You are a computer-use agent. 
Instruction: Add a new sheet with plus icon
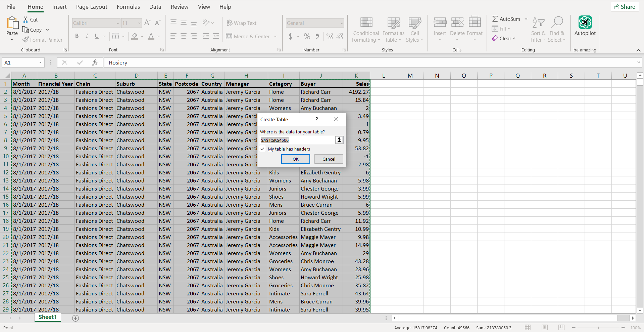[x=76, y=318]
